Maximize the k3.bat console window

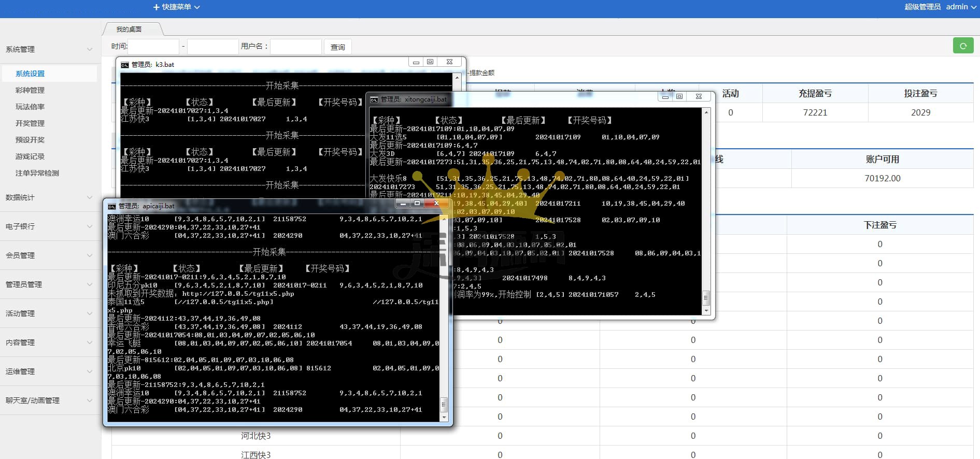(430, 62)
